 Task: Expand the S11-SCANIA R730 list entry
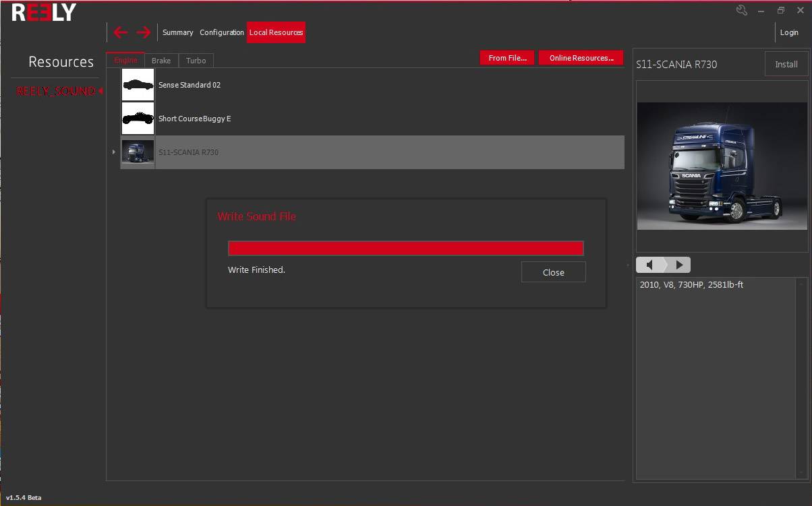pyautogui.click(x=113, y=152)
